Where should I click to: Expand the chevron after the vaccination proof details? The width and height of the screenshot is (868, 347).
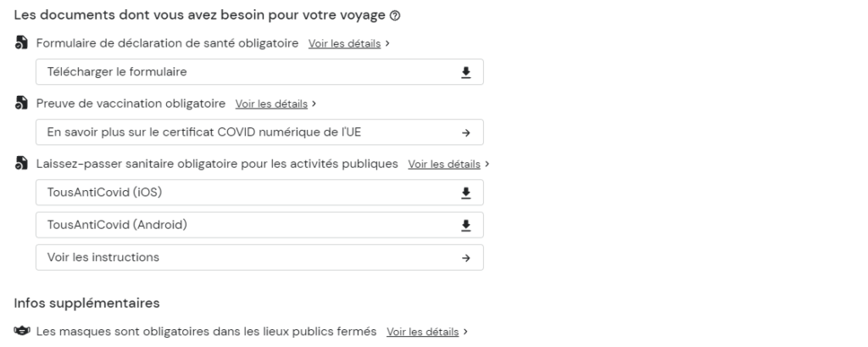314,104
